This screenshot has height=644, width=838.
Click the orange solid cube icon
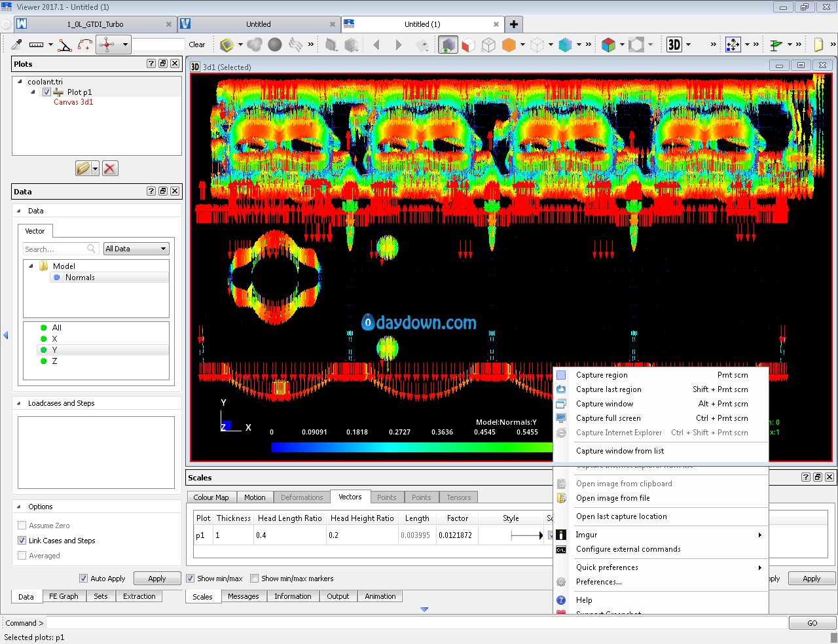(x=509, y=45)
